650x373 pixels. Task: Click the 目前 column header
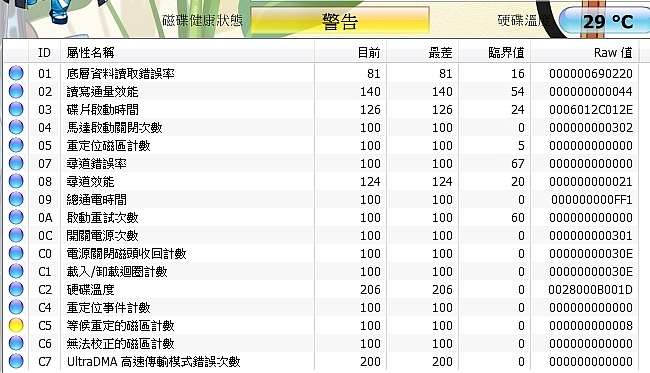point(350,53)
